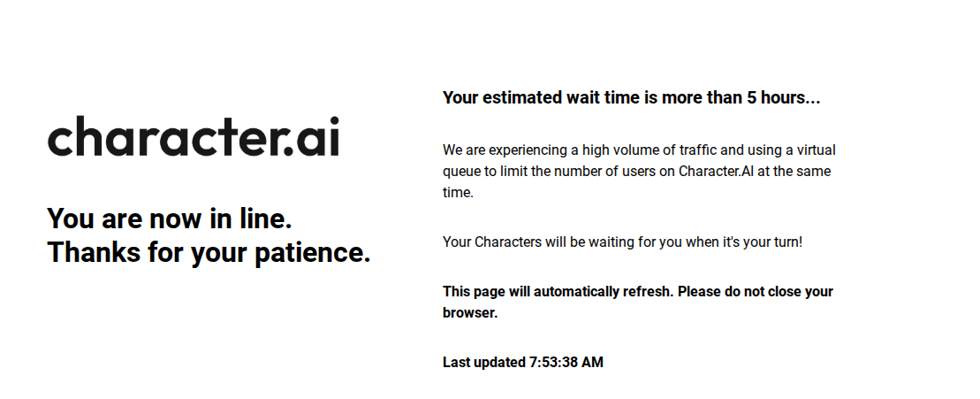Click the word "time." ending the traffic paragraph

click(x=459, y=192)
